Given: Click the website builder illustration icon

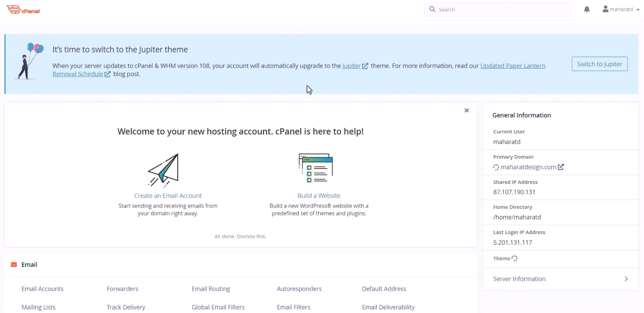Looking at the screenshot, I should point(316,168).
